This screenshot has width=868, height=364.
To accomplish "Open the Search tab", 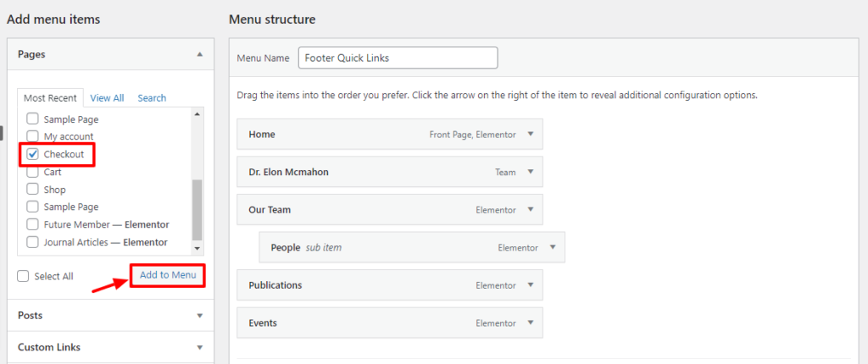I will (152, 98).
